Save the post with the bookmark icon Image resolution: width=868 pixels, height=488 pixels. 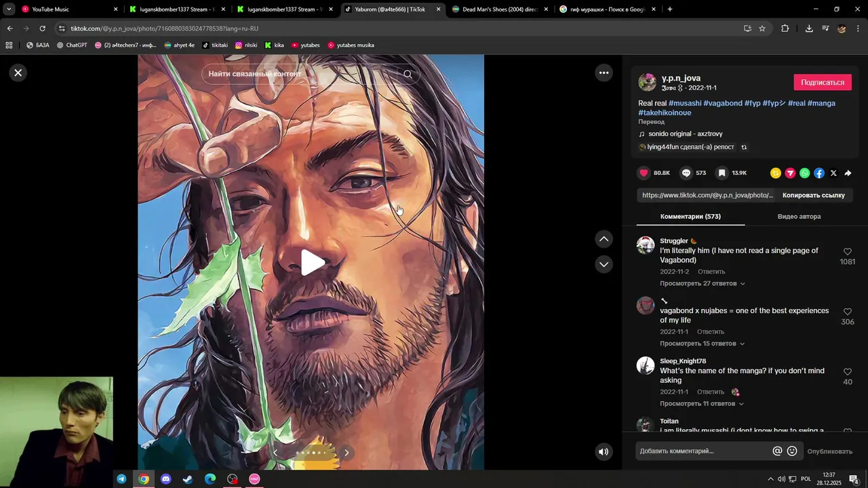tap(722, 173)
